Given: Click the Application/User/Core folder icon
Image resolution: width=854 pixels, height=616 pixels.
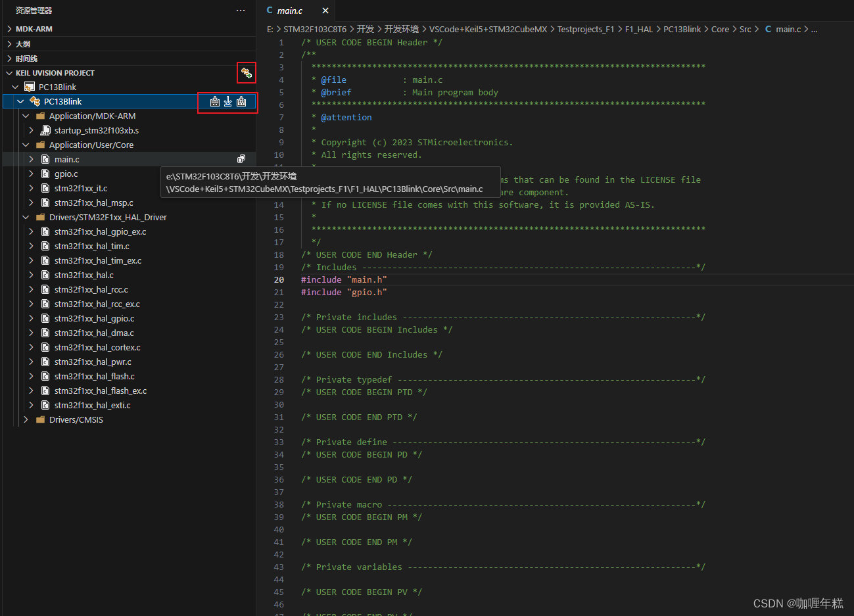Looking at the screenshot, I should tap(40, 145).
